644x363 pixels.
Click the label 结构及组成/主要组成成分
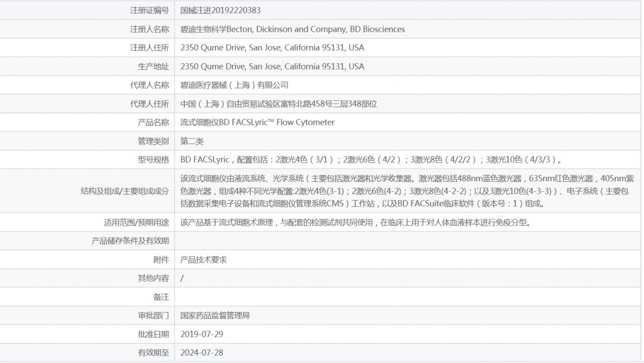pyautogui.click(x=125, y=191)
